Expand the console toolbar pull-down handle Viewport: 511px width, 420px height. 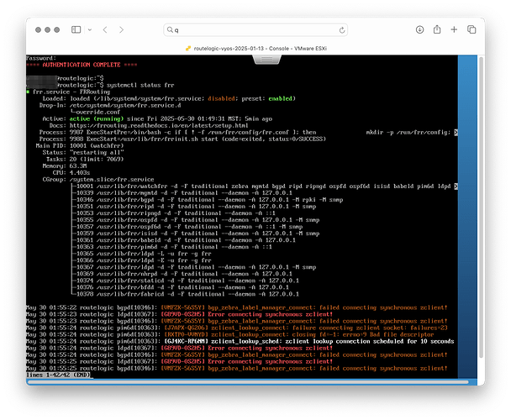pyautogui.click(x=266, y=60)
